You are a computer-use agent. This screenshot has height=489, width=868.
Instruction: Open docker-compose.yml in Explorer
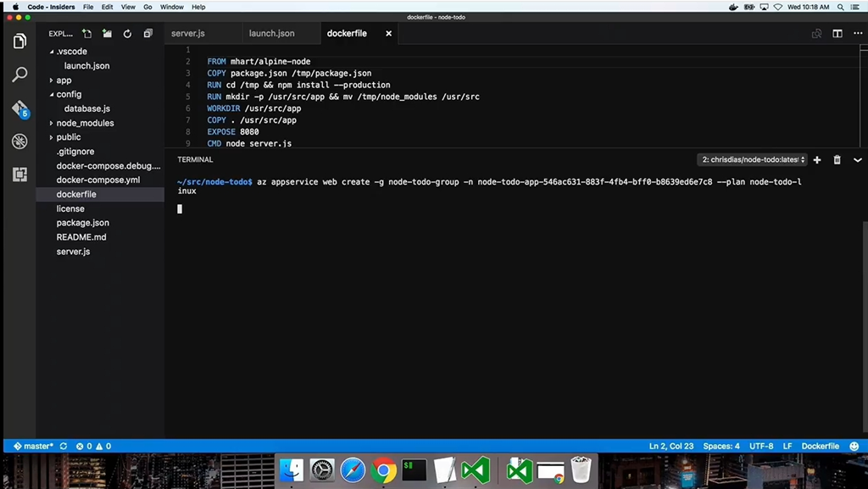coord(98,180)
